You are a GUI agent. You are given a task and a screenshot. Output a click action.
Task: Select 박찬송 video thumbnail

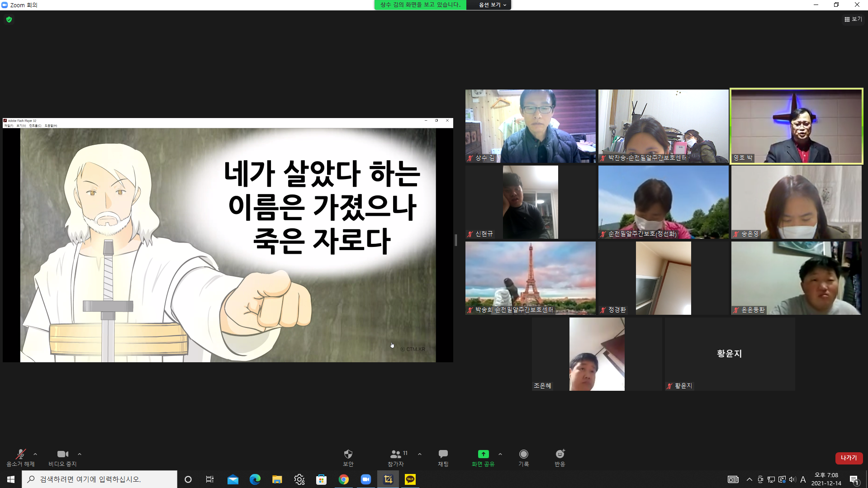pos(664,126)
